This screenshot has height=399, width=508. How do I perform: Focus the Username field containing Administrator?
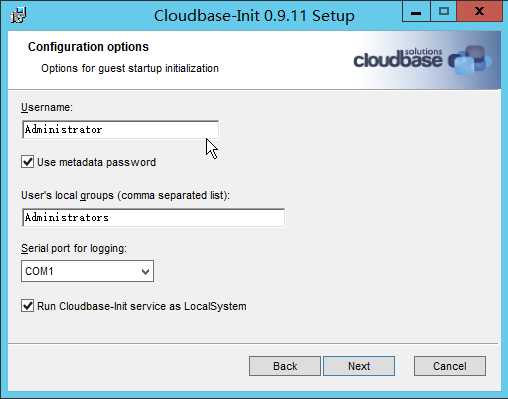click(120, 129)
